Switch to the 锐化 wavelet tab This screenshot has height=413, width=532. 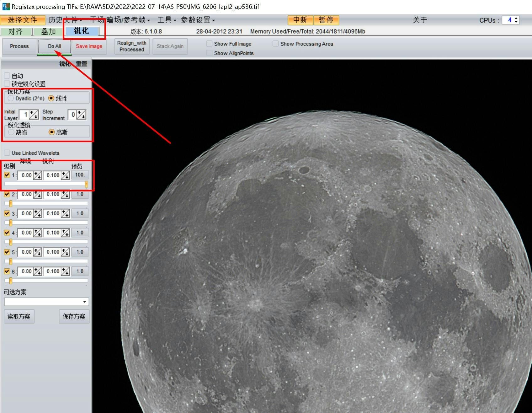pyautogui.click(x=82, y=31)
